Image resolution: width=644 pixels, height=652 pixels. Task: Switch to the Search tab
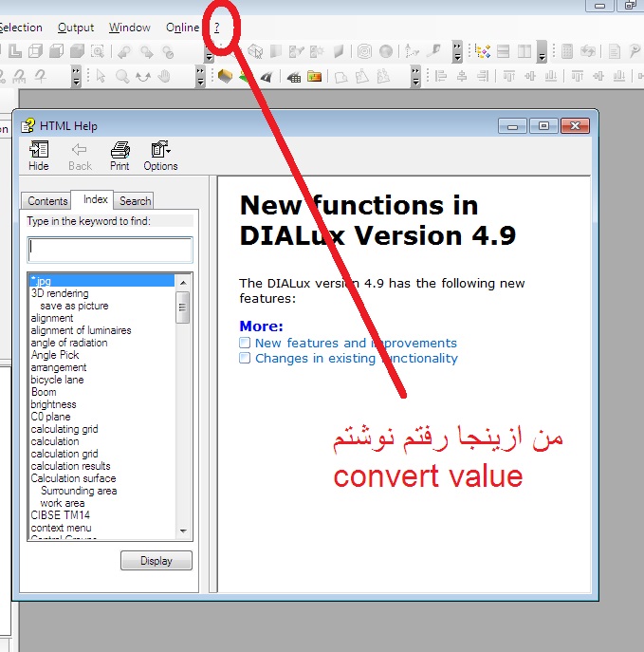[135, 201]
